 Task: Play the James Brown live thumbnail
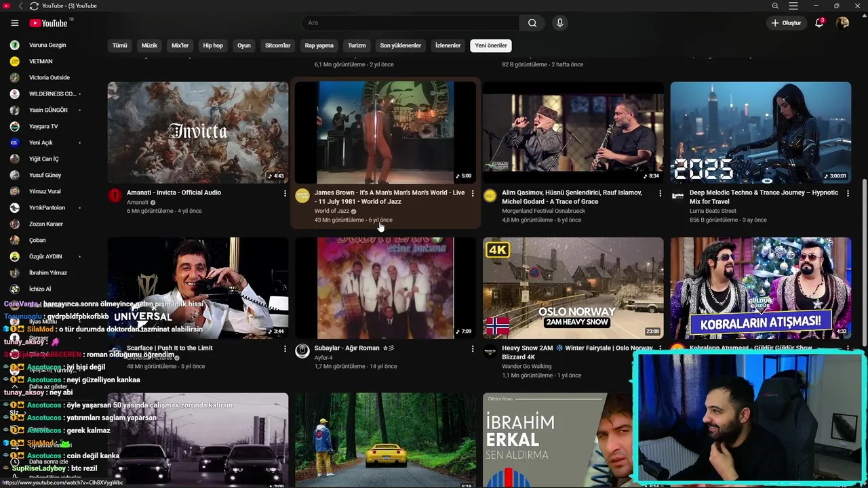click(385, 133)
